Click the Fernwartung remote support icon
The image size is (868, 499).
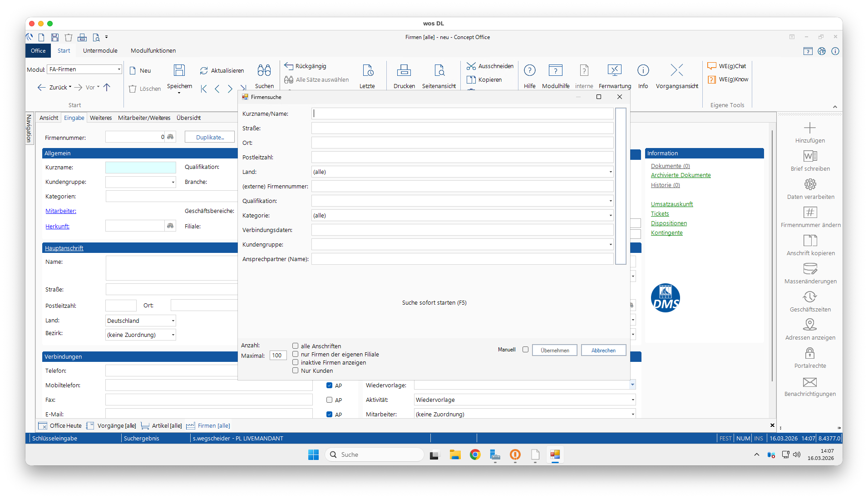(x=614, y=71)
